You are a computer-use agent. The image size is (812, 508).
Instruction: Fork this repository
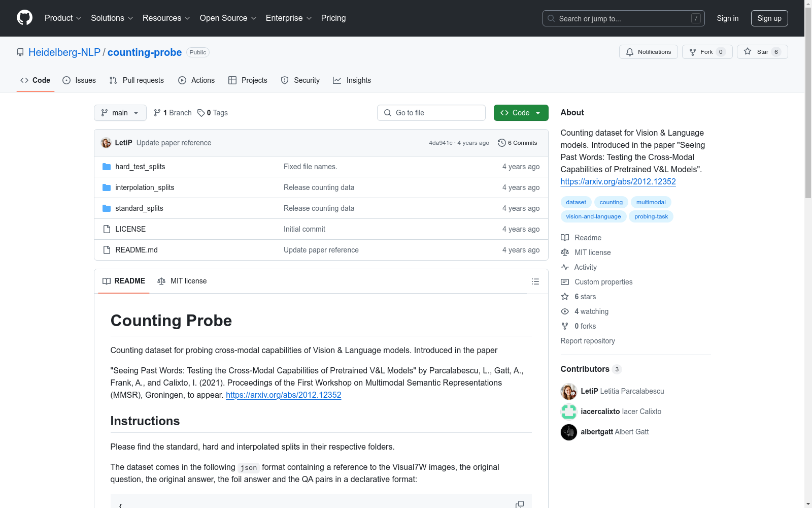pos(707,52)
